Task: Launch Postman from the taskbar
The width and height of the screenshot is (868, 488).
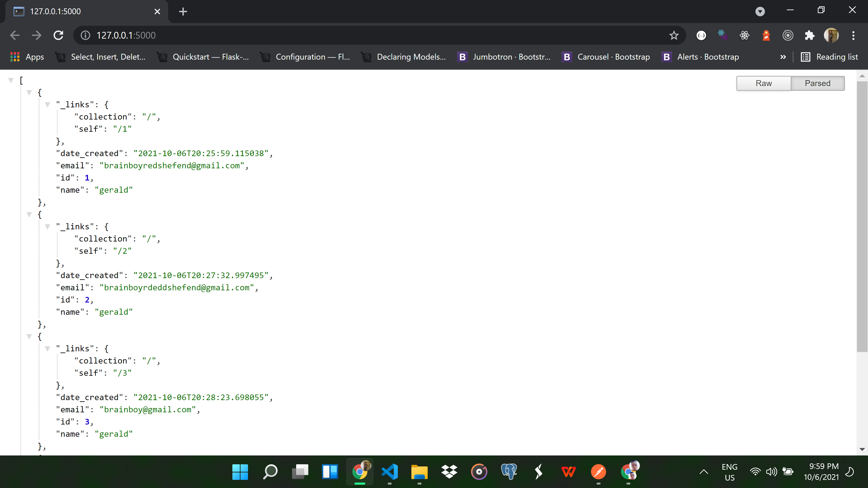Action: (x=598, y=472)
